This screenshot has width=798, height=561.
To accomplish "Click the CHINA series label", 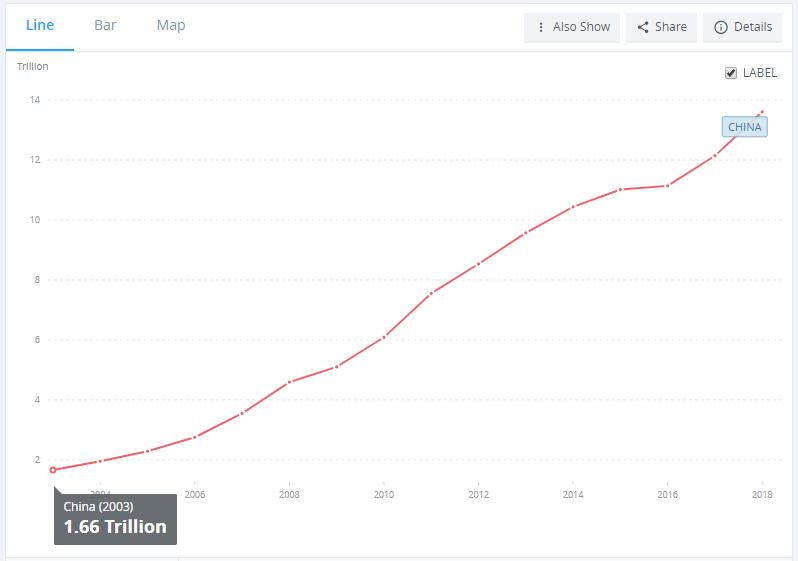I will coord(744,127).
